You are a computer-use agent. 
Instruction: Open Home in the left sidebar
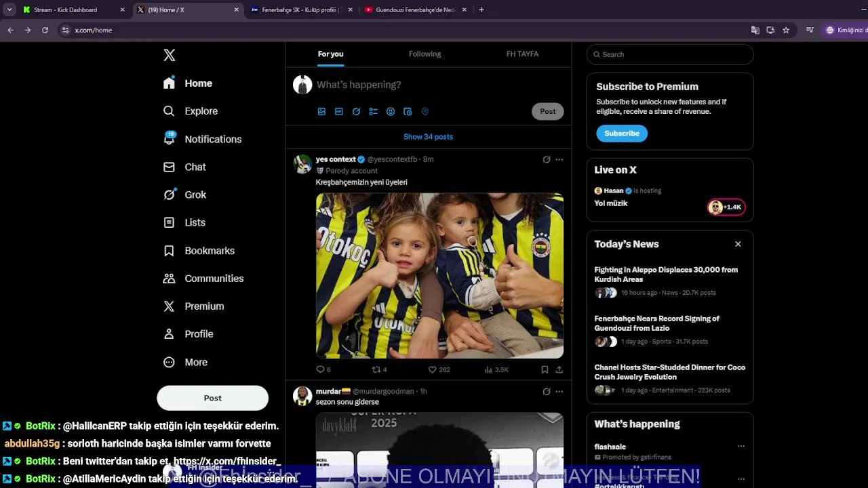(188, 83)
